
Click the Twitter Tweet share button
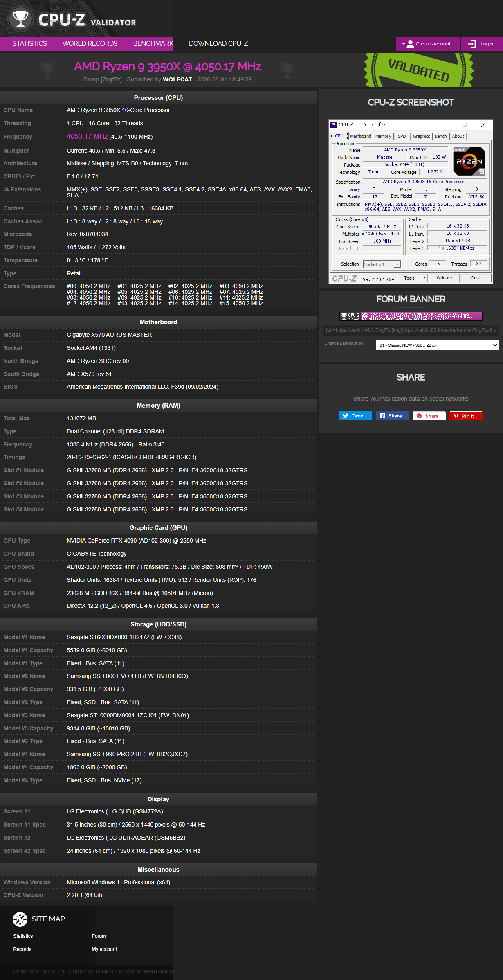pos(355,416)
